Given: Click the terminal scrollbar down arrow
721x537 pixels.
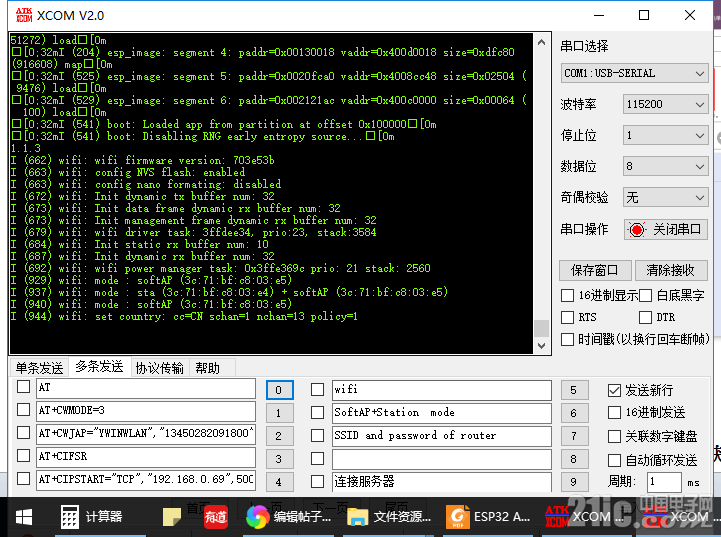Looking at the screenshot, I should [542, 345].
